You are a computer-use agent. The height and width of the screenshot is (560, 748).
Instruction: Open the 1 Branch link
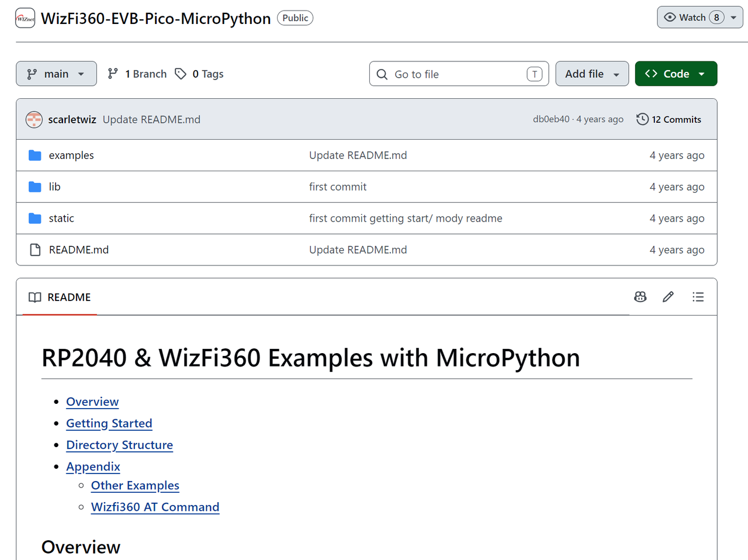tap(137, 74)
